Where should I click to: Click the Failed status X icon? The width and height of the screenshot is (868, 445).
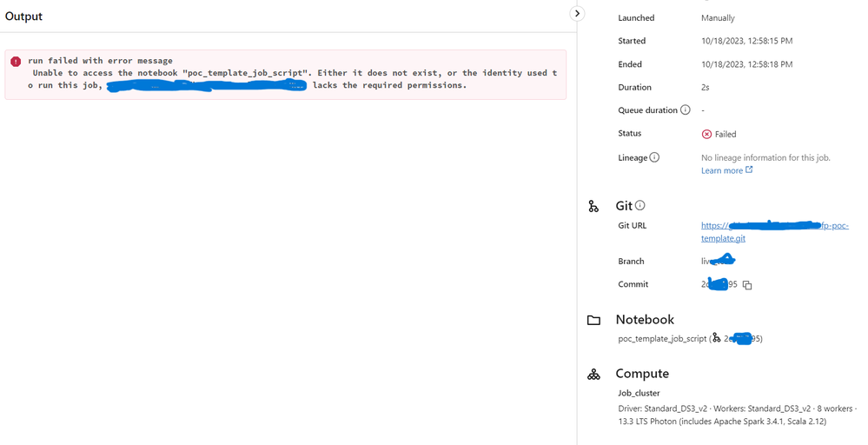coord(706,135)
